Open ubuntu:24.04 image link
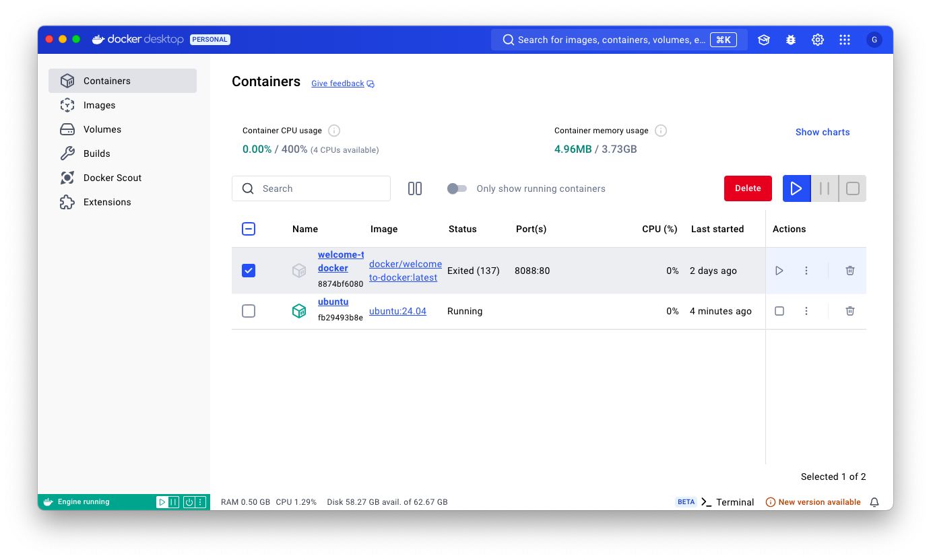 pos(397,311)
